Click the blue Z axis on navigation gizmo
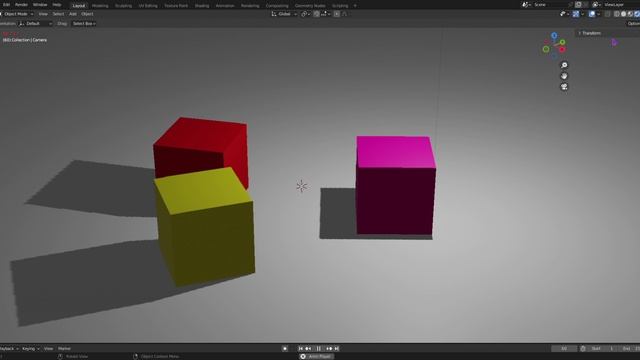Viewport: 640px width, 360px height. [554, 36]
